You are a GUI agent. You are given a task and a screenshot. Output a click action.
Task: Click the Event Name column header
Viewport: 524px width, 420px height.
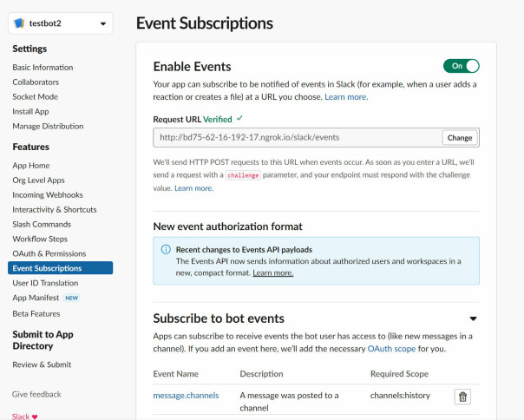tap(176, 373)
